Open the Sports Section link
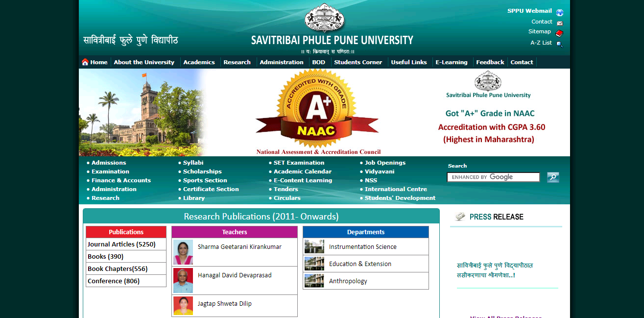This screenshot has height=318, width=644. (x=205, y=180)
